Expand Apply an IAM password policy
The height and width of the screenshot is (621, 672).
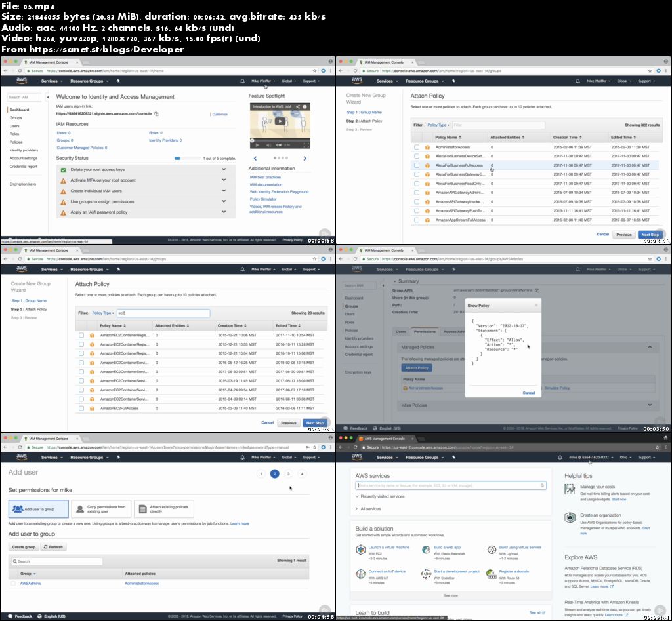224,212
